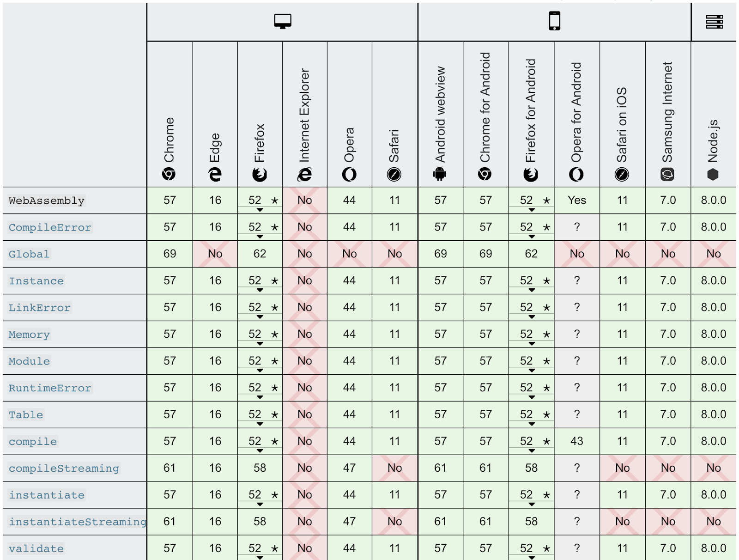Click the desktop Safari compass icon

point(394,174)
